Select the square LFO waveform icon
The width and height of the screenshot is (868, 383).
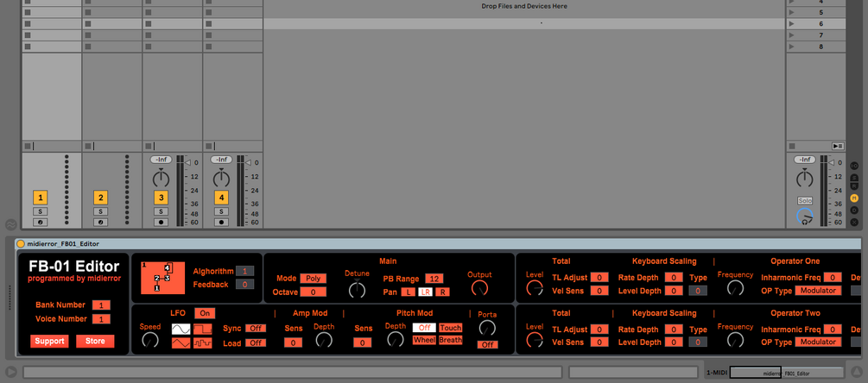203,330
